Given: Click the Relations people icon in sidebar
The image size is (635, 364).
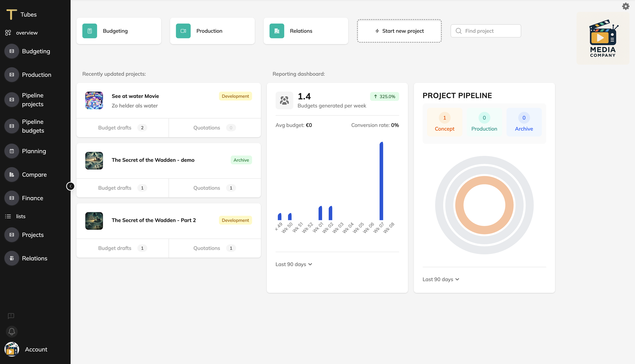Looking at the screenshot, I should tap(12, 258).
